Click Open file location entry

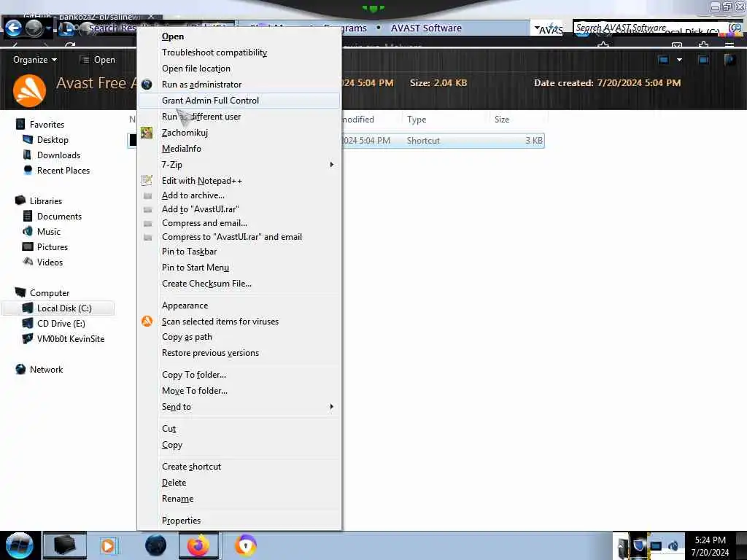196,69
